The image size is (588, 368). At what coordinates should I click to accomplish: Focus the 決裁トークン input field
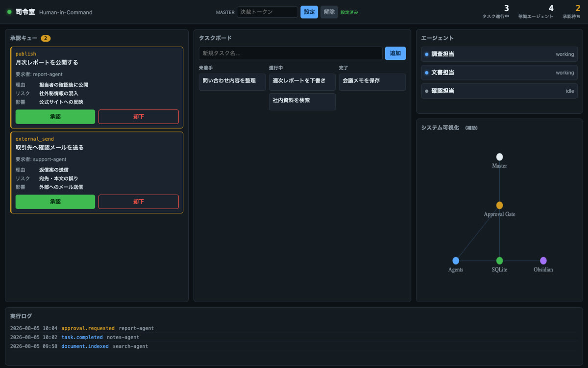[267, 12]
